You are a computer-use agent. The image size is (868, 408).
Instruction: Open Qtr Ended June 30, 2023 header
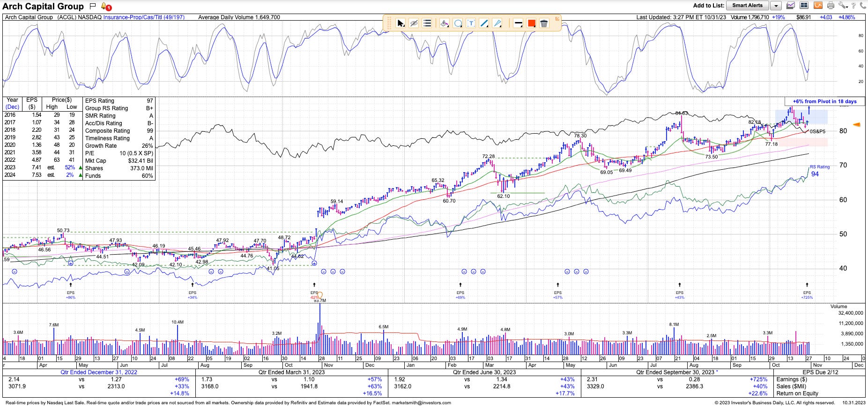point(484,372)
